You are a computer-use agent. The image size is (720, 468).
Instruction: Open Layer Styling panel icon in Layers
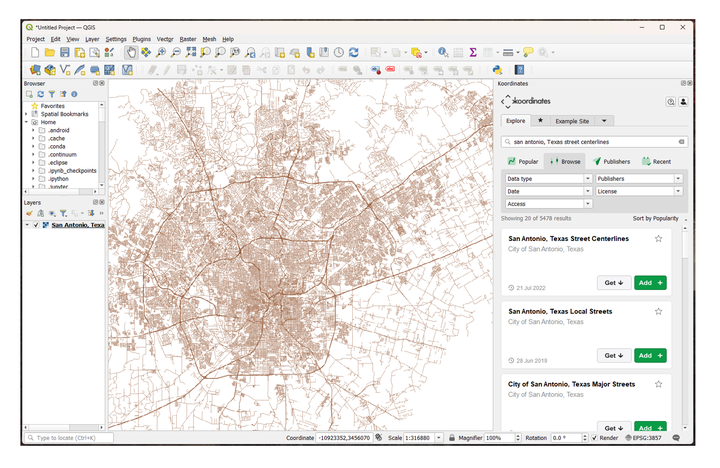[29, 213]
